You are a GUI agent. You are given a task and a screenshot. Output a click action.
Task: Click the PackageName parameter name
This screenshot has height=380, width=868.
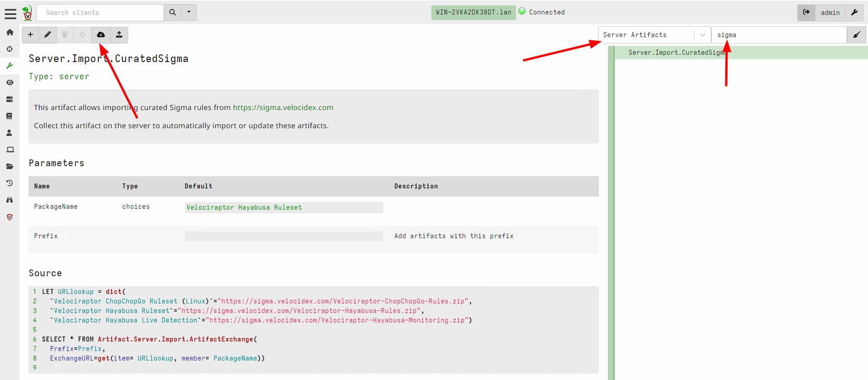coord(56,207)
